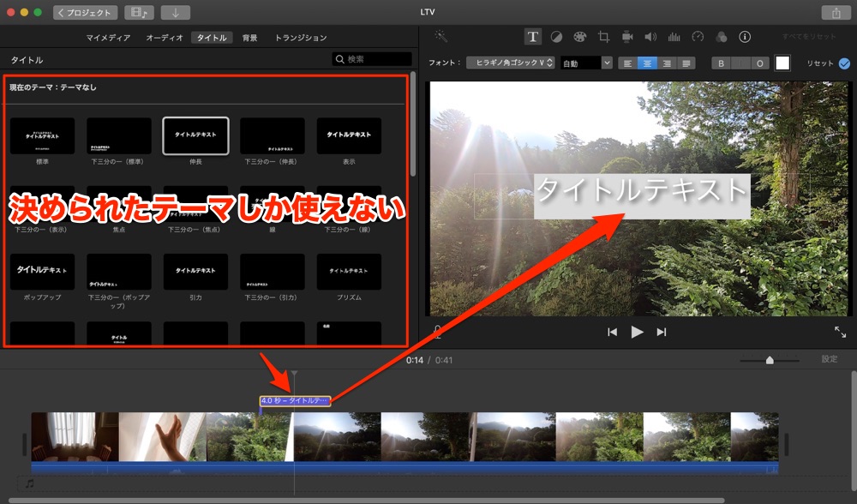This screenshot has width=857, height=504.
Task: Open the stabilization camera icon
Action: [x=627, y=37]
